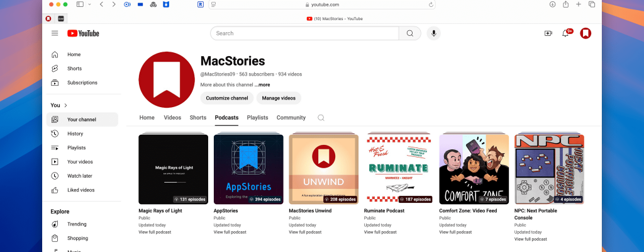Click the YouTube logo
The image size is (644, 252).
coord(83,33)
